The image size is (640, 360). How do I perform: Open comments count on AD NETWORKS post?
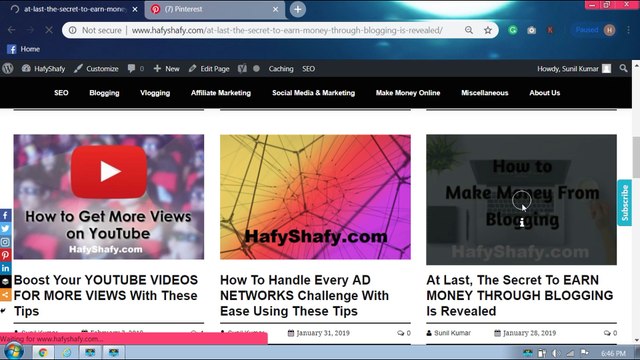[404, 333]
